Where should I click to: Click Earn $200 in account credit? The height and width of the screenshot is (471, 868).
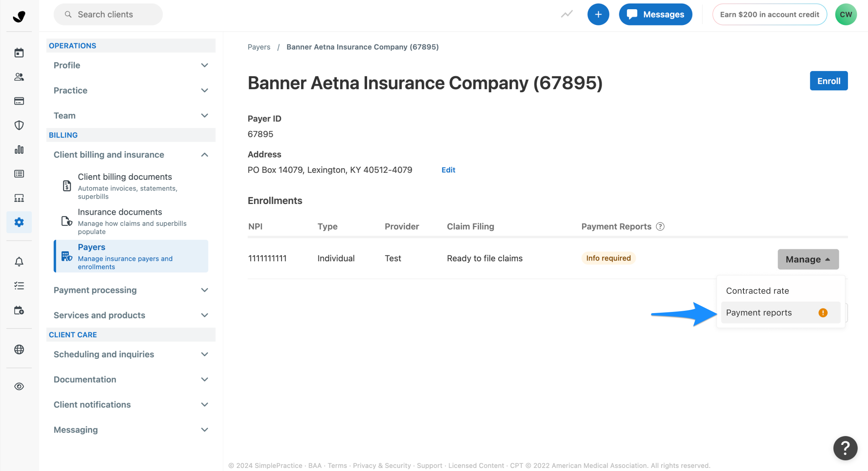(x=769, y=14)
